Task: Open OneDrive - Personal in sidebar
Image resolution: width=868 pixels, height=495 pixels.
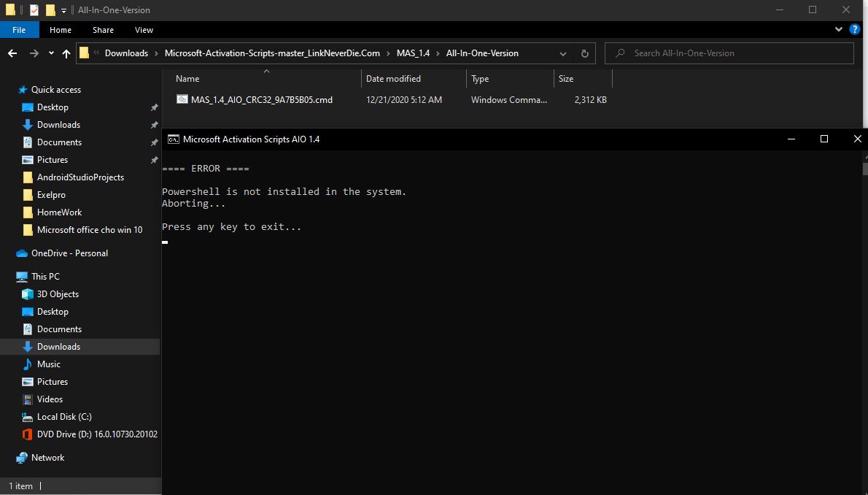Action: tap(69, 253)
